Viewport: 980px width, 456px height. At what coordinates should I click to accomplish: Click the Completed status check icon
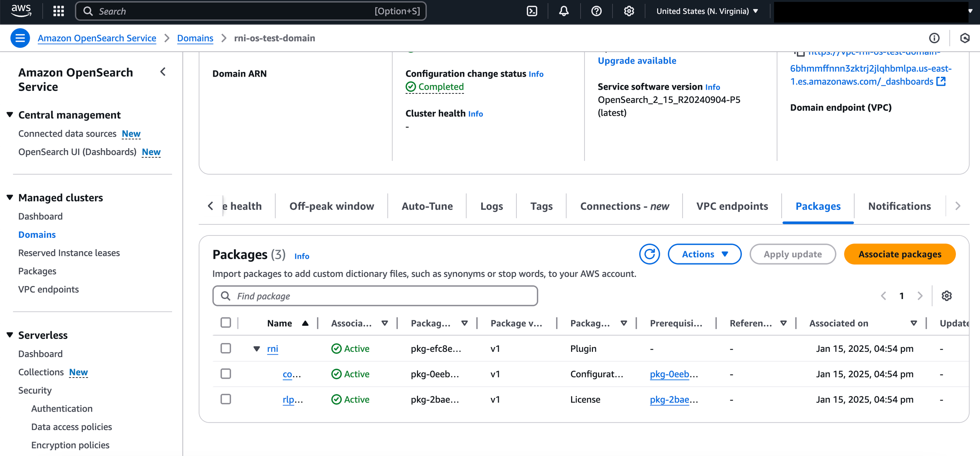(411, 87)
